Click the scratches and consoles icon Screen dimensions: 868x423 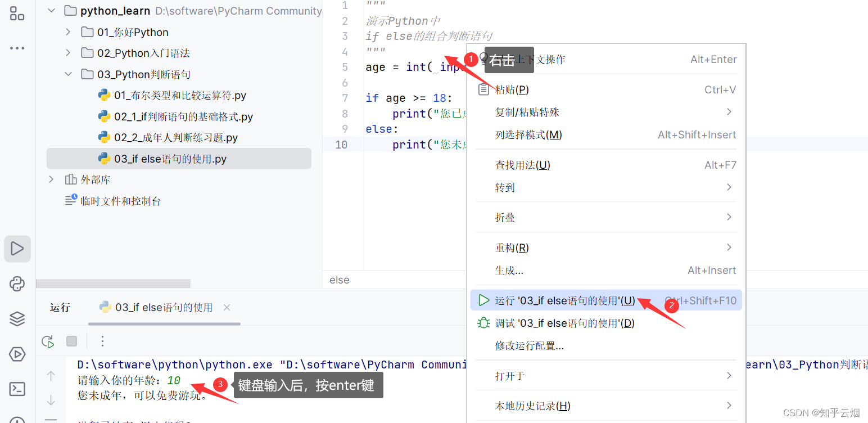pyautogui.click(x=71, y=200)
